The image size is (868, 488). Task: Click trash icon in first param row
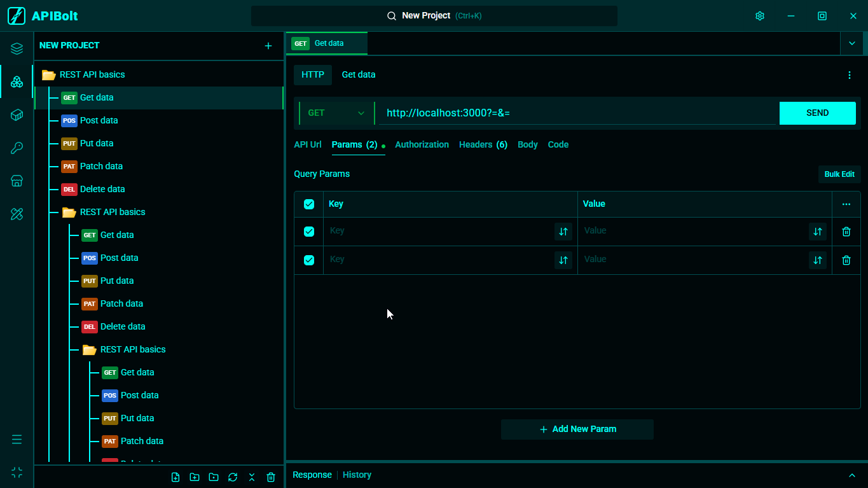[846, 232]
